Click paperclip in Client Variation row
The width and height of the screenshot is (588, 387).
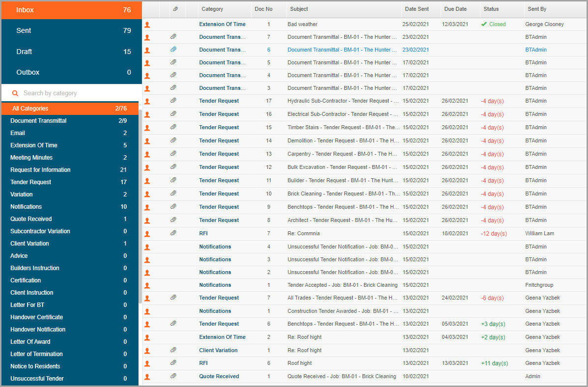(x=173, y=350)
